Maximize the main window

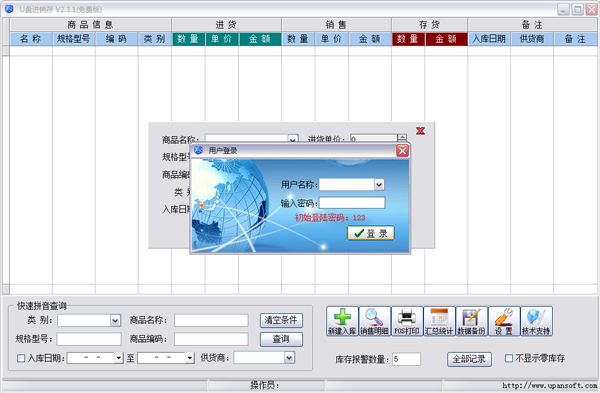pyautogui.click(x=577, y=9)
